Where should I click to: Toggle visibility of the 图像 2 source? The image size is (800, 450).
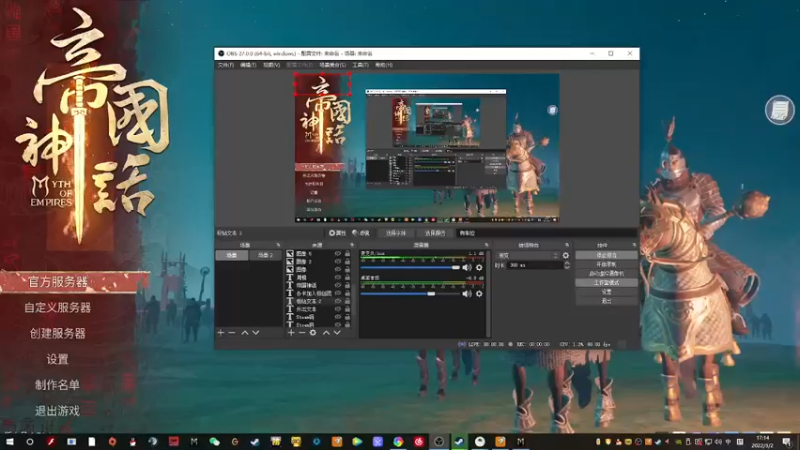[x=337, y=261]
